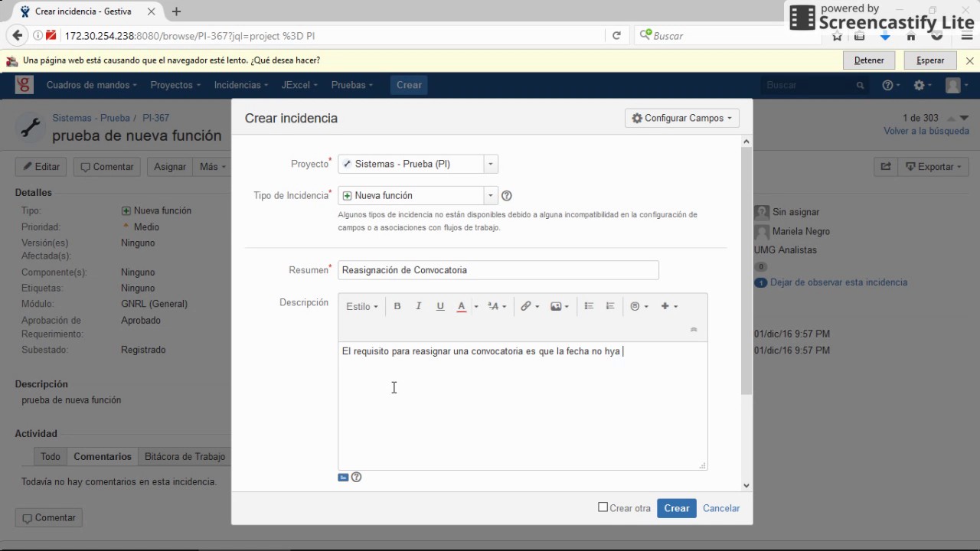This screenshot has width=980, height=551.
Task: Click the Detener button in warning bar
Action: pyautogui.click(x=869, y=60)
